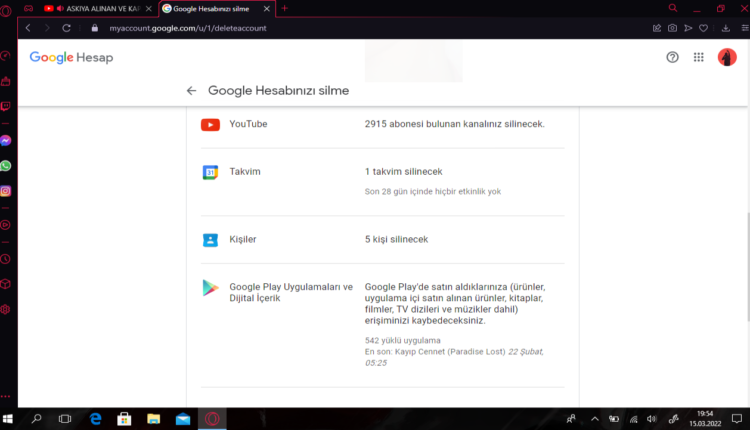Show more sidebar options (three dots)
Image resolution: width=750 pixels, height=430 pixels.
click(x=6, y=397)
